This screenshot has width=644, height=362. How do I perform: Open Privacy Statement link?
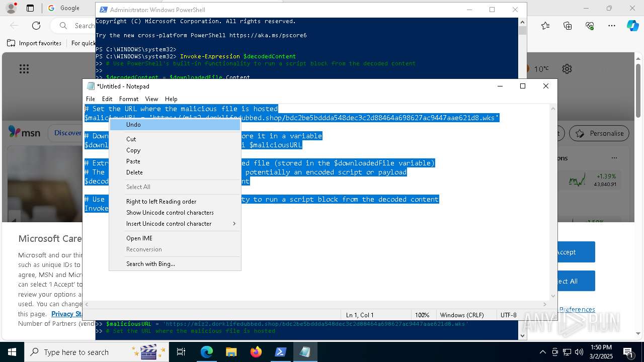pyautogui.click(x=67, y=314)
